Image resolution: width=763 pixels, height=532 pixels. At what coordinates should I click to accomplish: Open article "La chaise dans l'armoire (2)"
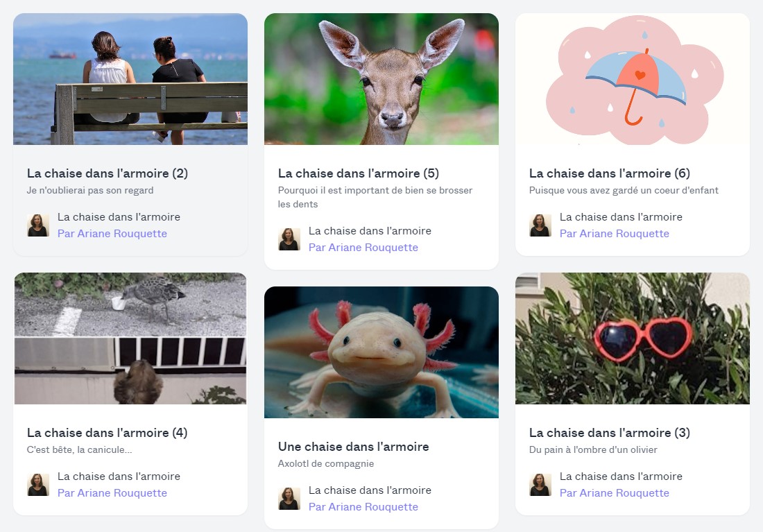(x=108, y=173)
